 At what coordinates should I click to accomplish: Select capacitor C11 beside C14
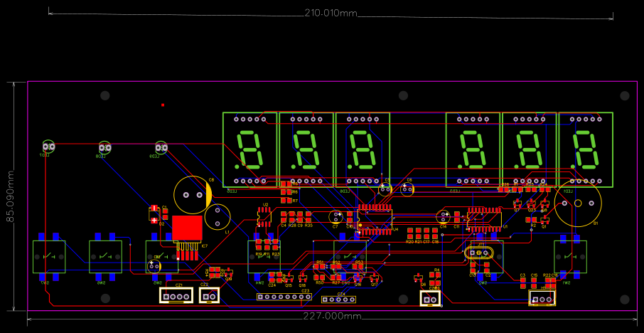457,217
